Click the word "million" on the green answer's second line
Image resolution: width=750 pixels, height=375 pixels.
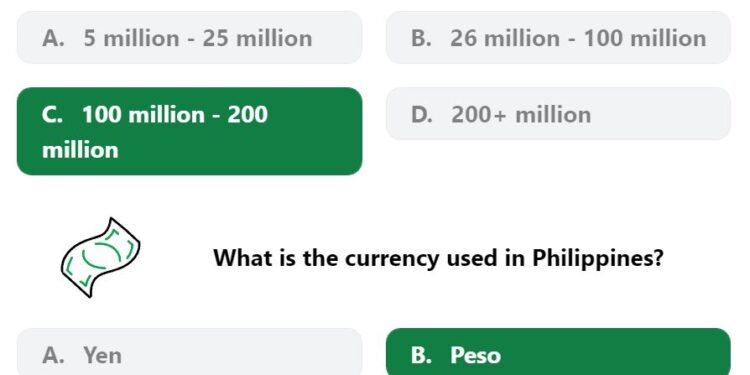(x=80, y=150)
